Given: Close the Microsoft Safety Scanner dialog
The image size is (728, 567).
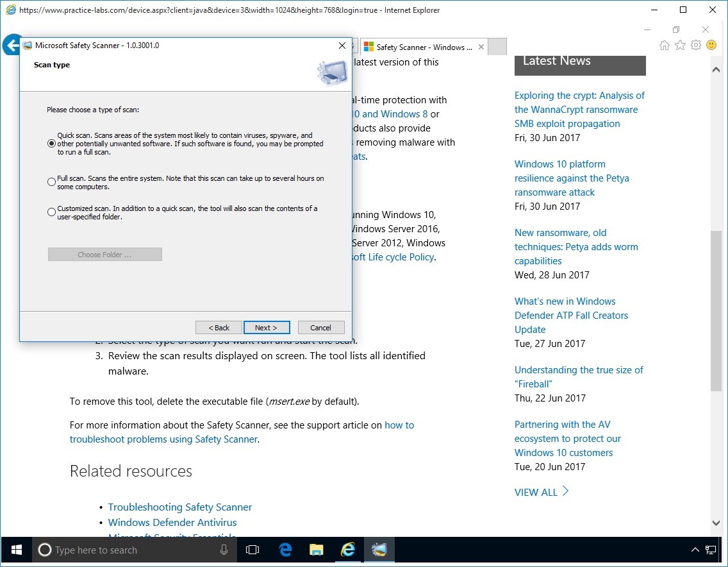Looking at the screenshot, I should 342,46.
